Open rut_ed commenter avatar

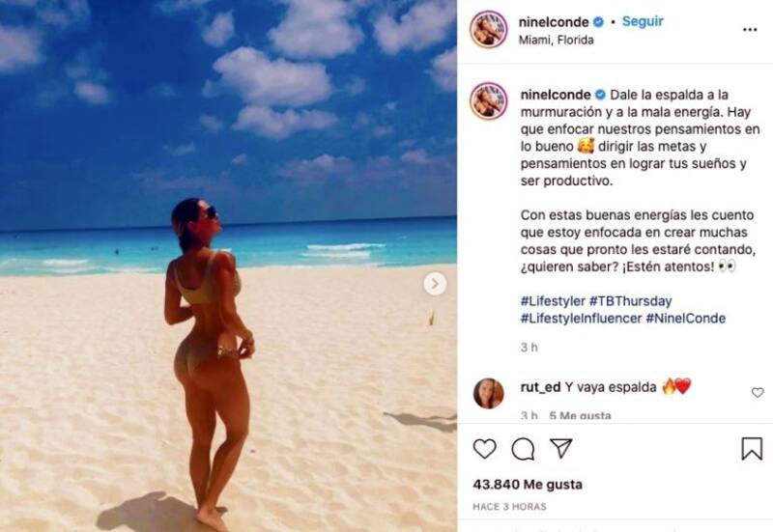pyautogui.click(x=488, y=393)
